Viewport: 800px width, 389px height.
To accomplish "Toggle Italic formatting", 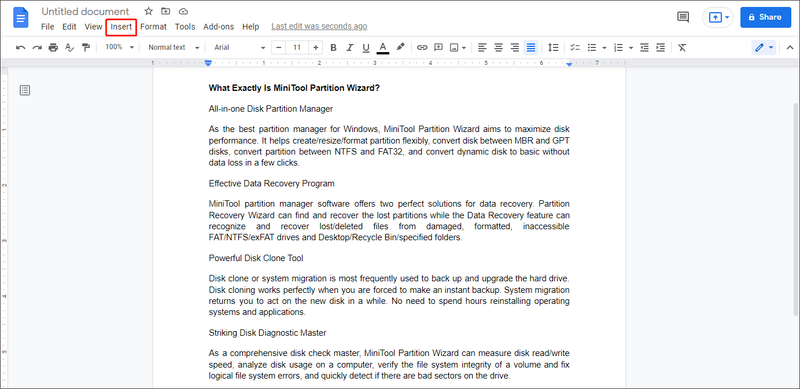I will tap(349, 47).
